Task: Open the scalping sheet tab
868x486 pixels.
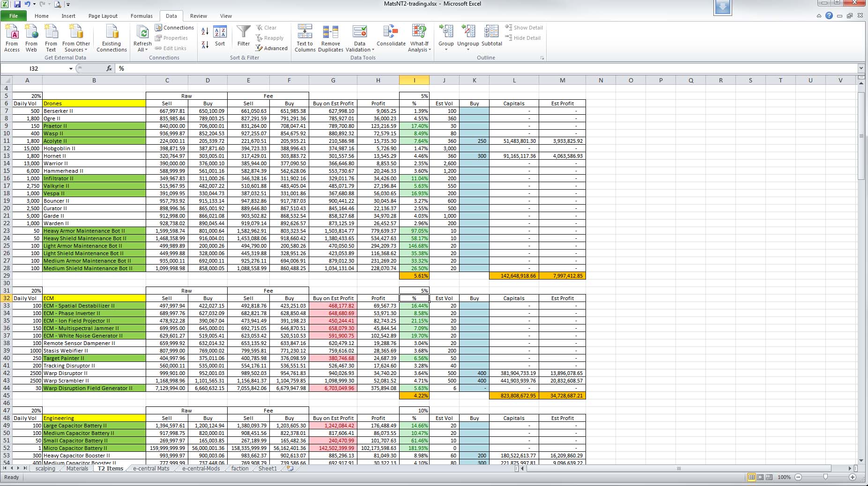Action: click(45, 468)
